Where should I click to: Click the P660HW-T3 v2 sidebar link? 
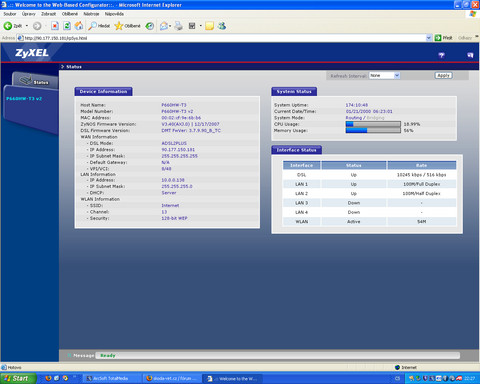pyautogui.click(x=24, y=99)
